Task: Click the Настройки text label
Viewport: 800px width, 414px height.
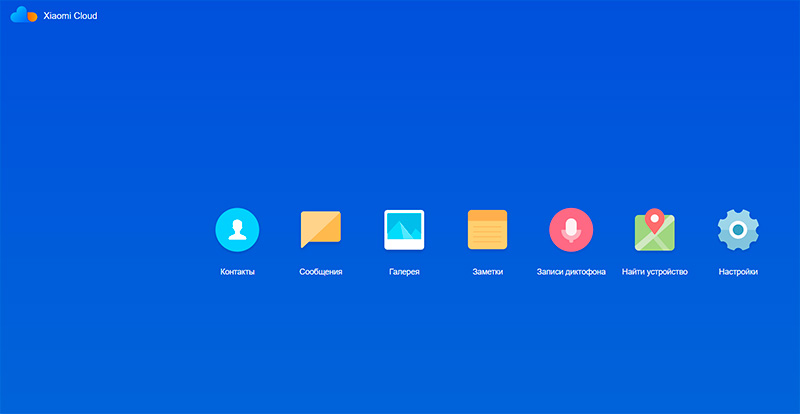Action: [738, 272]
